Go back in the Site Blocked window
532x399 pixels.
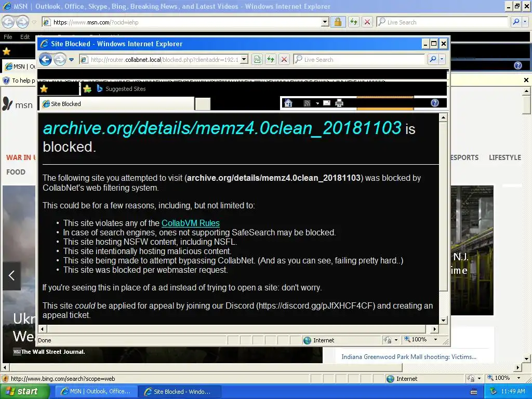(46, 60)
